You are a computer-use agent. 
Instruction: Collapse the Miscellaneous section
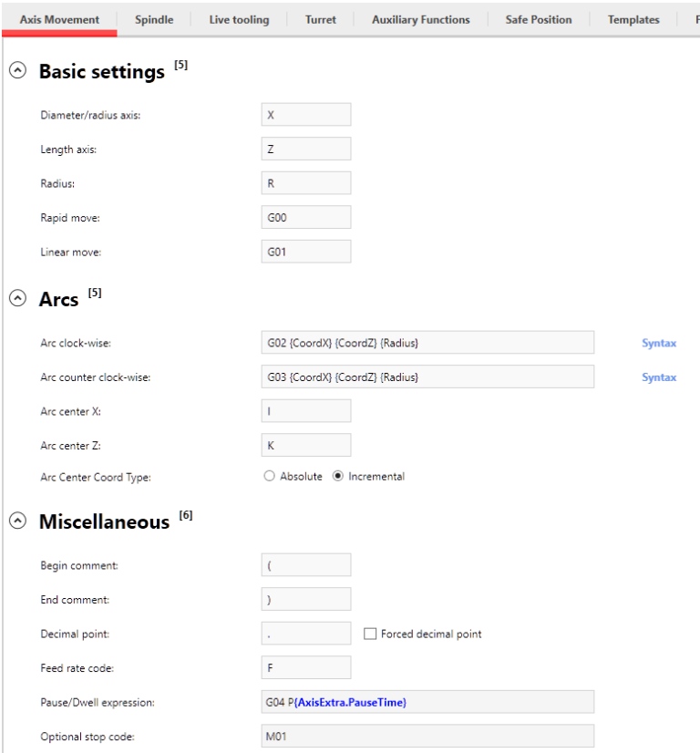pos(17,521)
